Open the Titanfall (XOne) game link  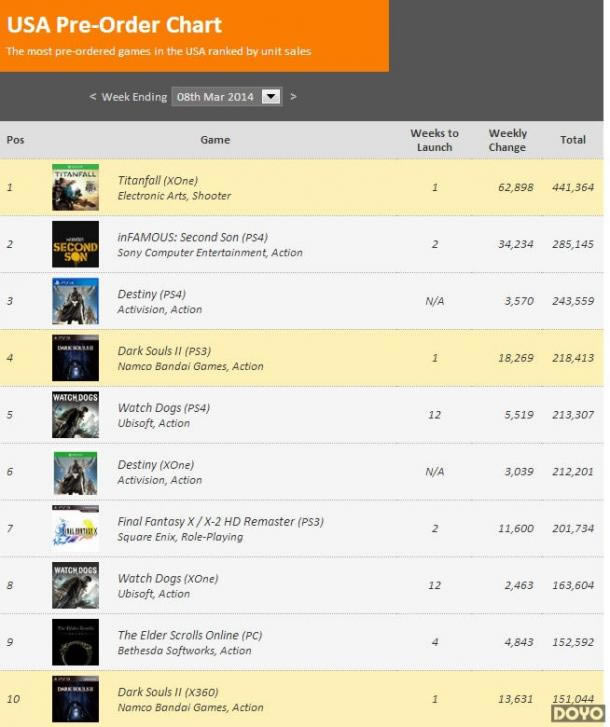point(158,180)
